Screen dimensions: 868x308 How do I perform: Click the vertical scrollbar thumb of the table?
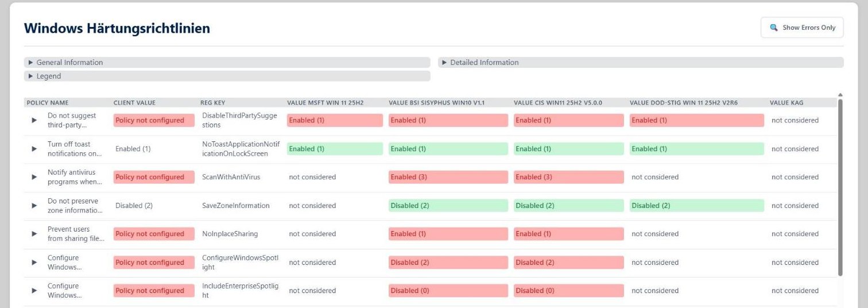840,187
